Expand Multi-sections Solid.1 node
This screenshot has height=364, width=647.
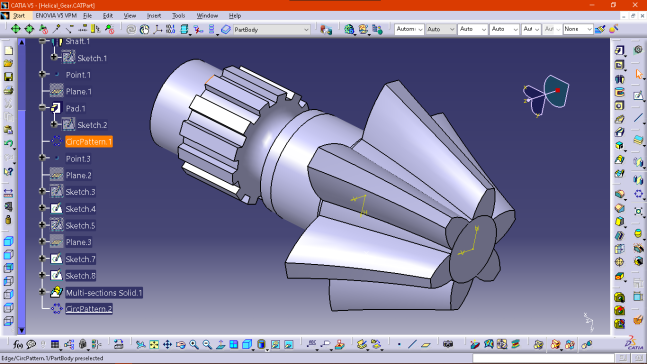[x=42, y=291]
